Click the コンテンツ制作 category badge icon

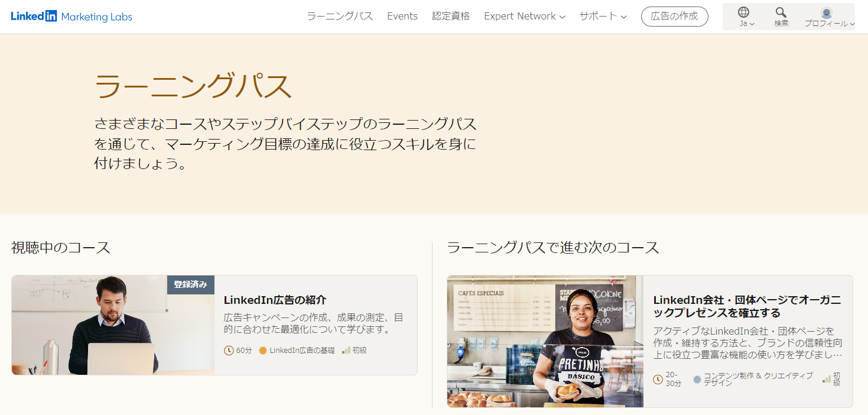point(697,379)
